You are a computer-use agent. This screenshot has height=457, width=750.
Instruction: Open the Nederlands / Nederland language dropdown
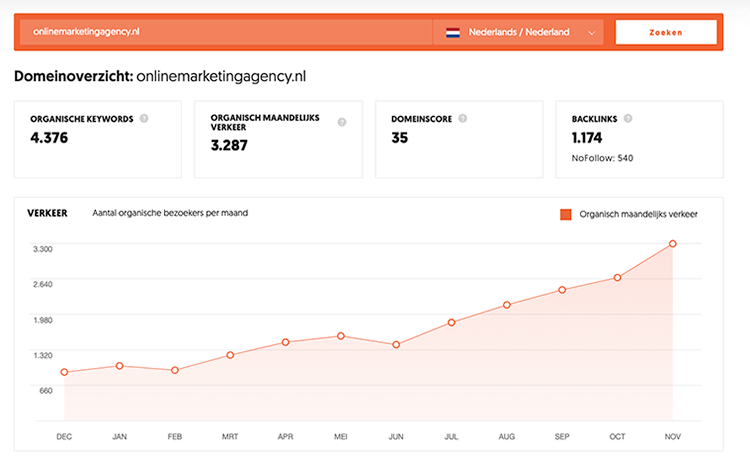(519, 32)
